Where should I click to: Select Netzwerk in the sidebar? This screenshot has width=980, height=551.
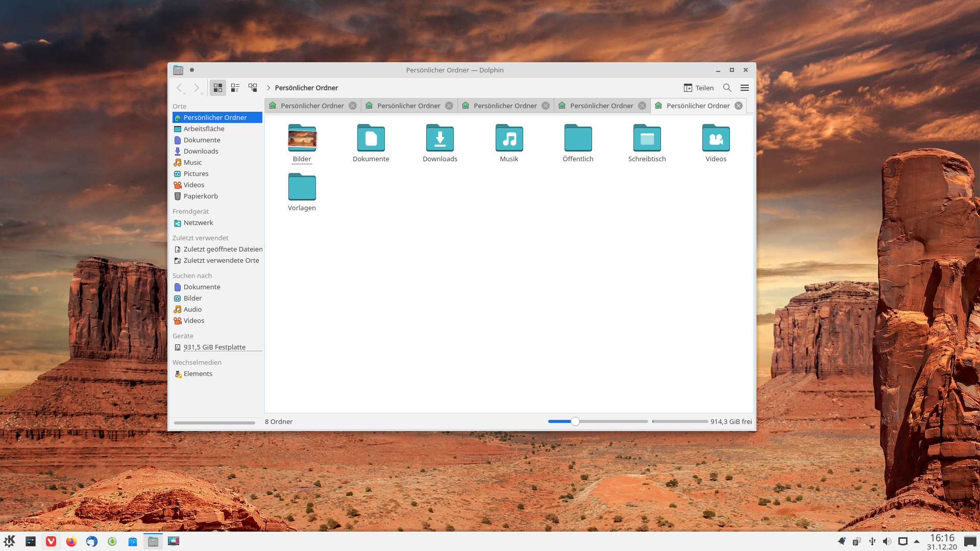tap(198, 222)
